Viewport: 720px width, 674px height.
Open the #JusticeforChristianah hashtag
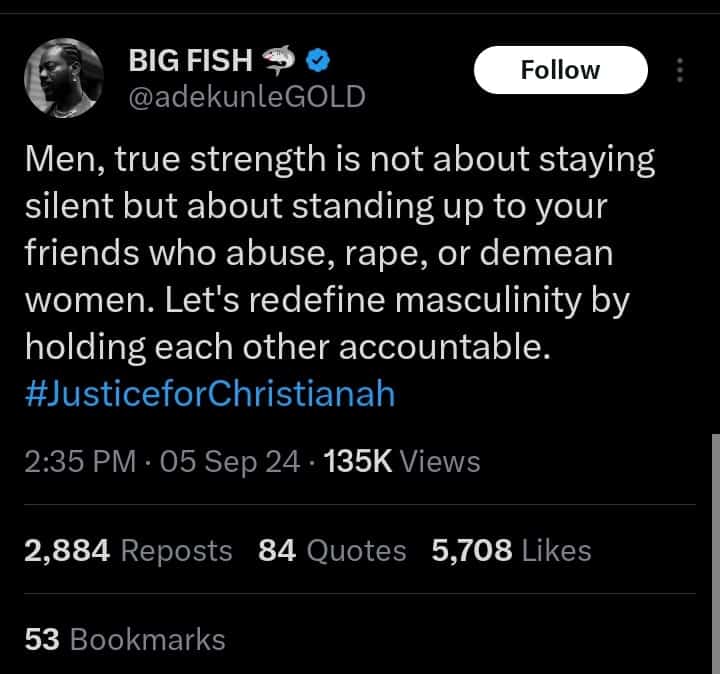(210, 393)
